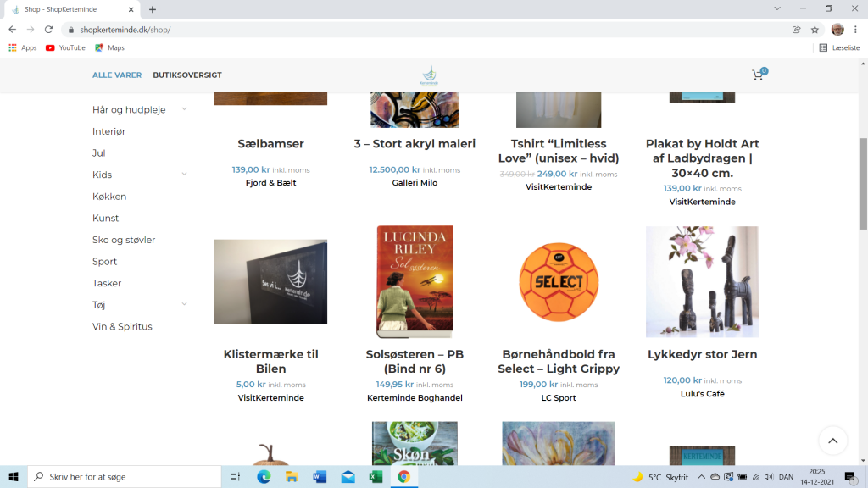This screenshot has height=488, width=868.
Task: Click the browser address bar
Action: click(426, 30)
